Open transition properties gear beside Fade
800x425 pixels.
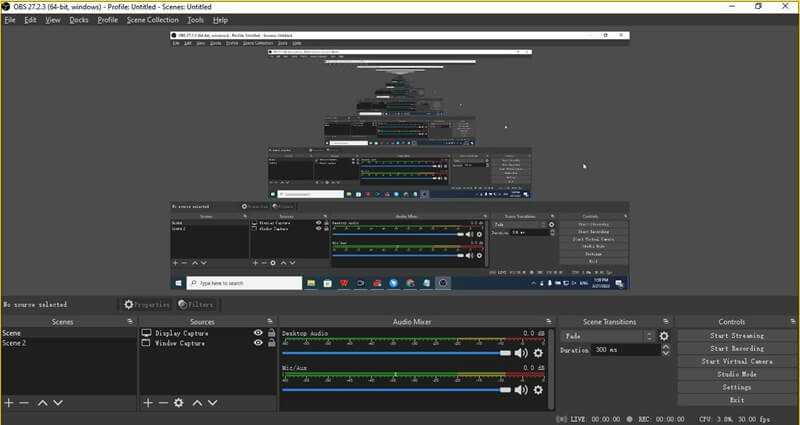(x=664, y=336)
